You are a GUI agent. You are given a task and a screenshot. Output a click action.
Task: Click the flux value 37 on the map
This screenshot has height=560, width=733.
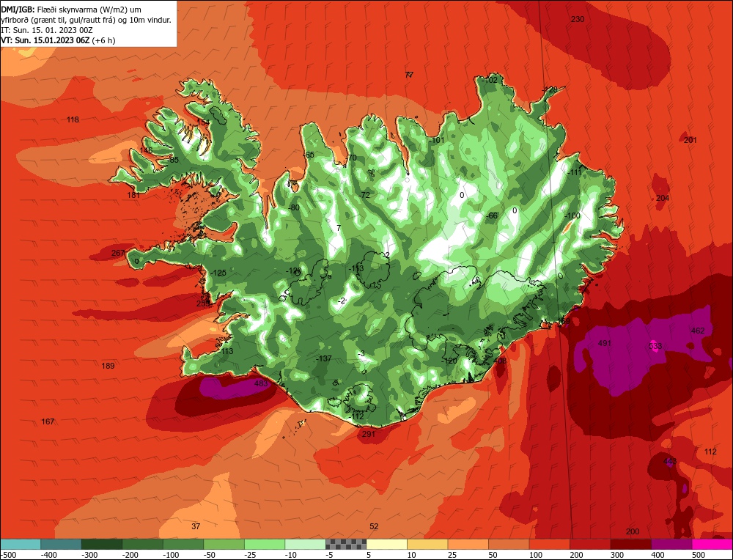[196, 527]
